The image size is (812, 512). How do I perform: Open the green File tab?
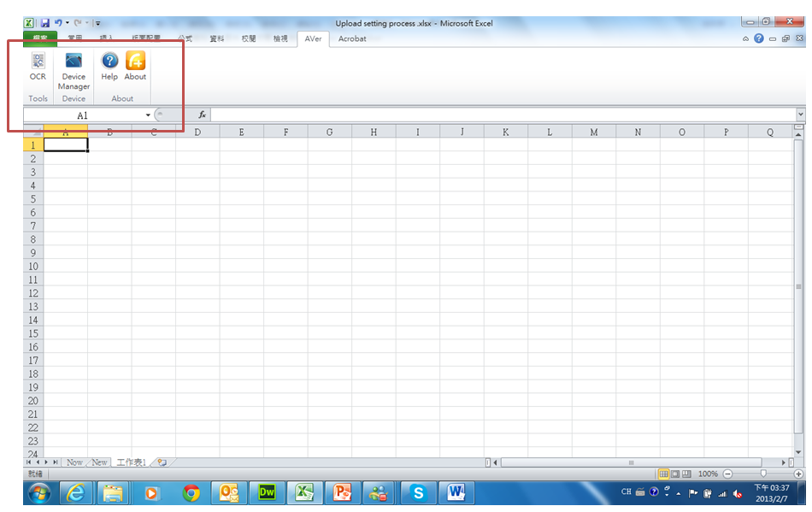[x=40, y=38]
